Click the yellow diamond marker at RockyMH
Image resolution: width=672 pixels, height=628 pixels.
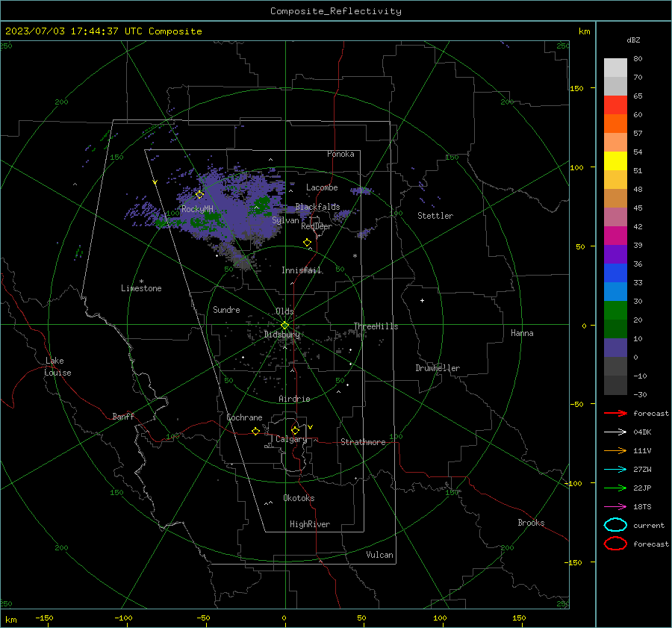[x=199, y=195]
